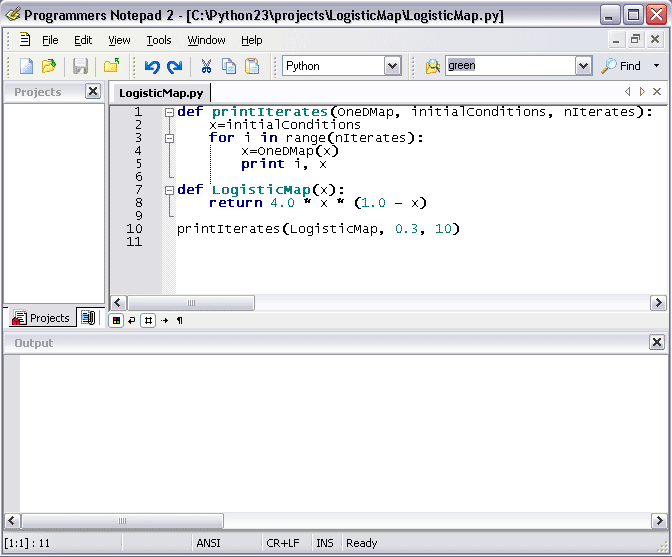
Task: Select the LogisticMap.py document tab
Action: (160, 92)
